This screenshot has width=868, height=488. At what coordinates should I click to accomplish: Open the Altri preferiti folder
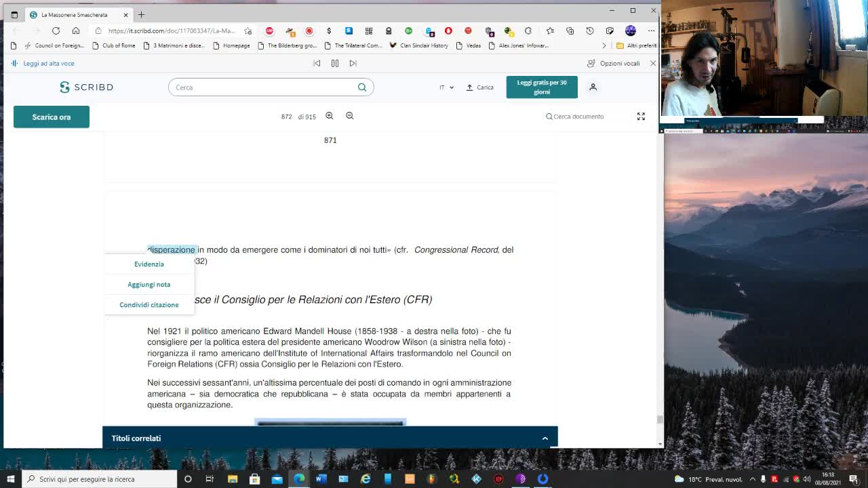click(636, 45)
